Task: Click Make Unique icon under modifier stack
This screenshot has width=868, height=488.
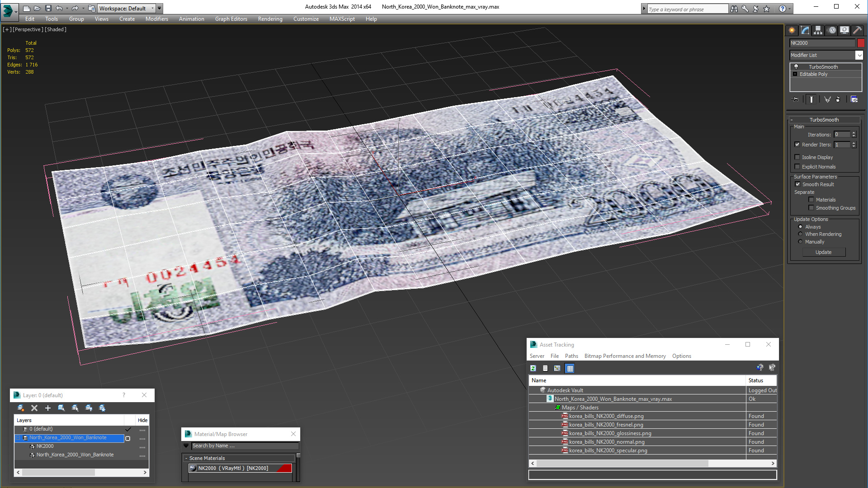Action: (x=827, y=99)
